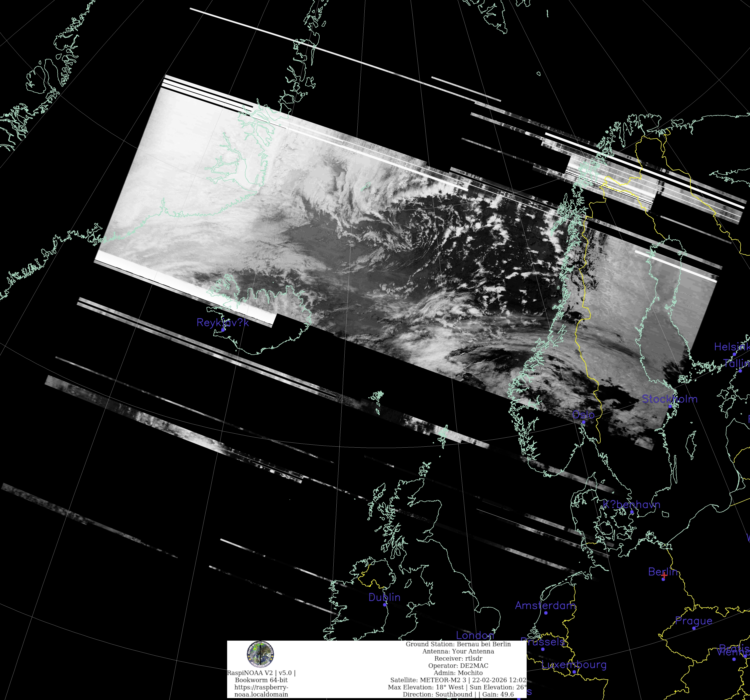750x700 pixels.
Task: Click the København city label
Action: click(x=632, y=505)
